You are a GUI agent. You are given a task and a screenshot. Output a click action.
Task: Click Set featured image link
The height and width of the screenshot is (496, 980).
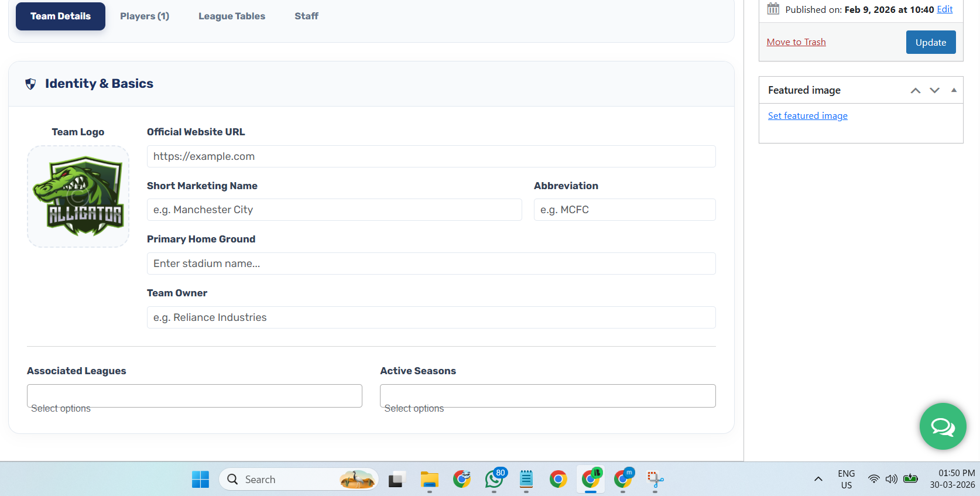coord(807,116)
